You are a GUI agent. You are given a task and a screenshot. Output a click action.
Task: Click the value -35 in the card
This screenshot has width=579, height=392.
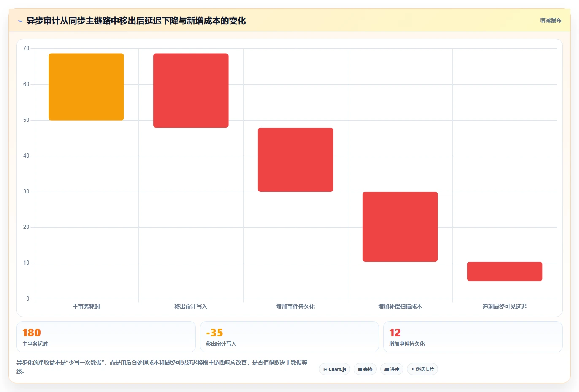214,333
